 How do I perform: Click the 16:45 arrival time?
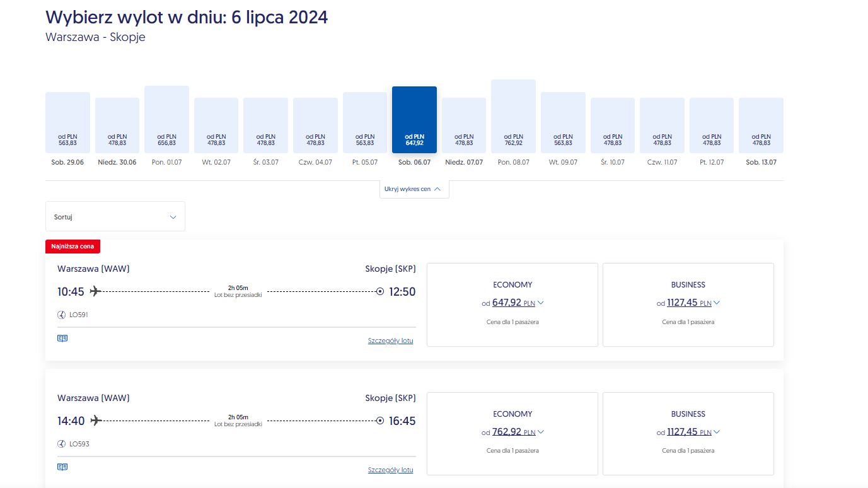402,421
